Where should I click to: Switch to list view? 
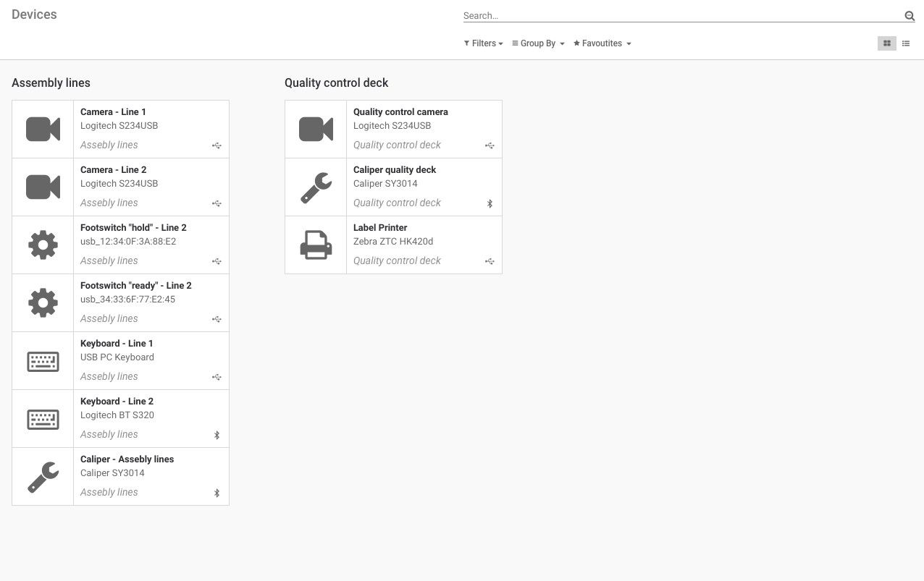click(x=905, y=43)
